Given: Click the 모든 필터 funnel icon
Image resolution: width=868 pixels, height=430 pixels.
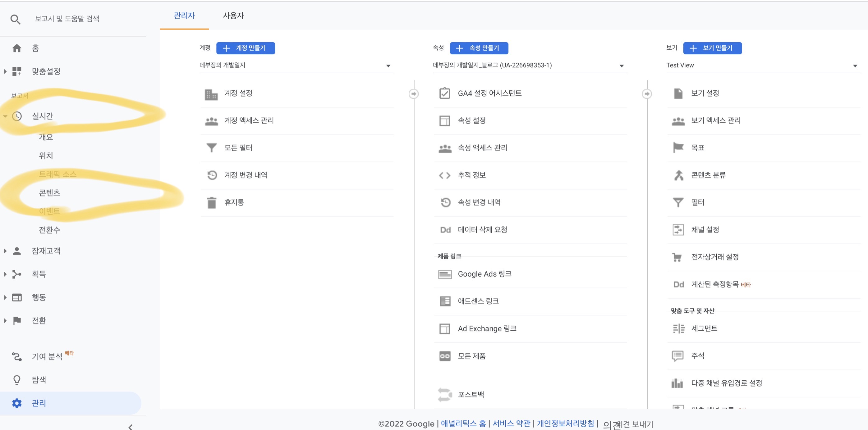Looking at the screenshot, I should coord(212,148).
